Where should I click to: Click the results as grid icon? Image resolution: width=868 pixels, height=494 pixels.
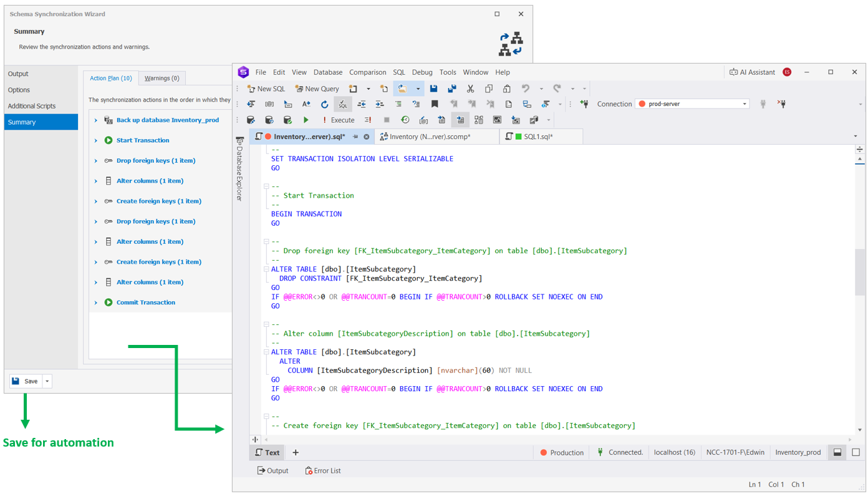point(460,120)
